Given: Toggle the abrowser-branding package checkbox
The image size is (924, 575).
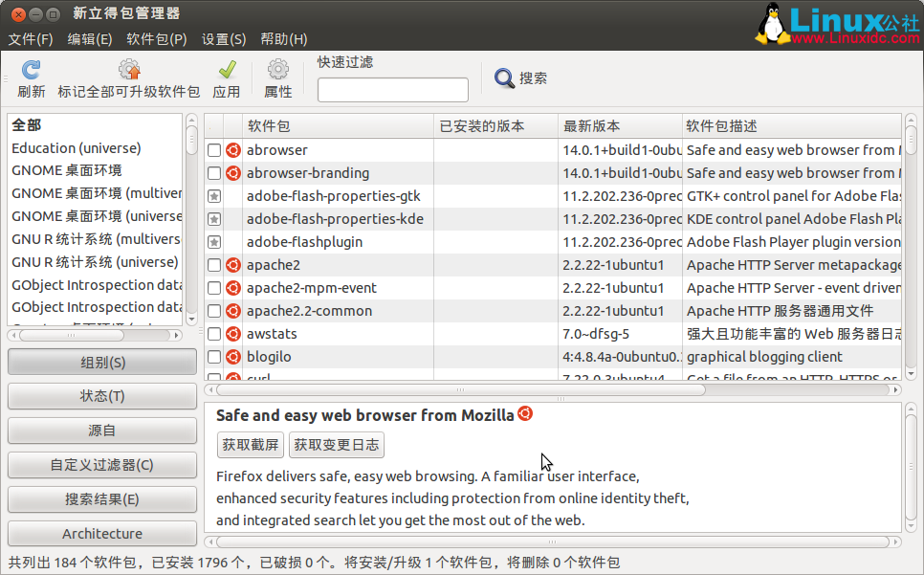Looking at the screenshot, I should [214, 173].
